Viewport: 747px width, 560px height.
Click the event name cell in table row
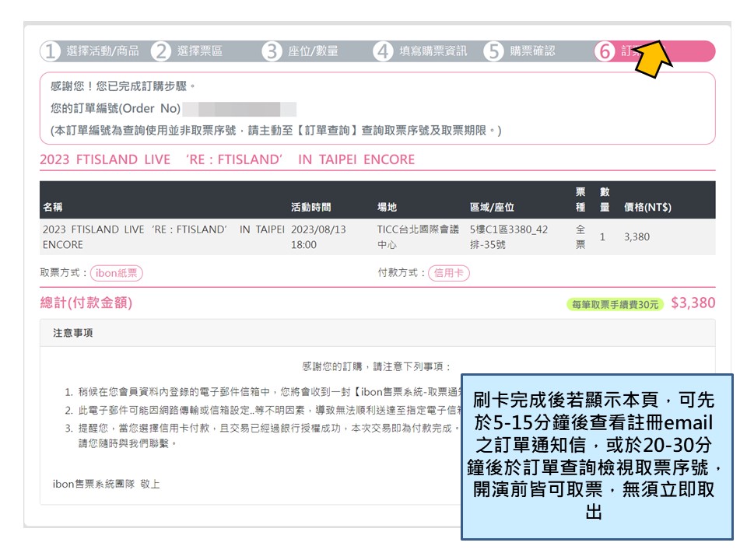click(163, 236)
